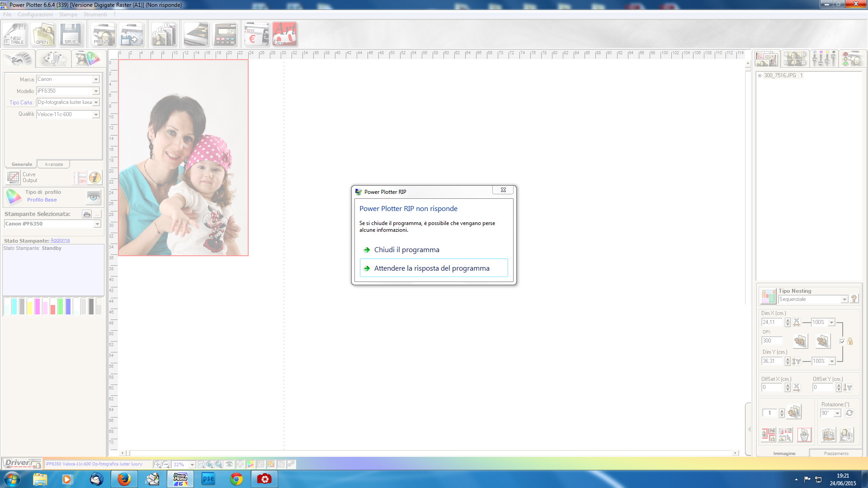Click the Dim X input field
The width and height of the screenshot is (868, 488).
point(772,322)
